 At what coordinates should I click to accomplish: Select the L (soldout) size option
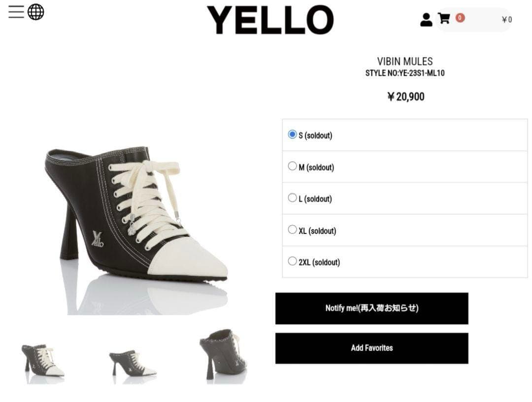tap(292, 197)
